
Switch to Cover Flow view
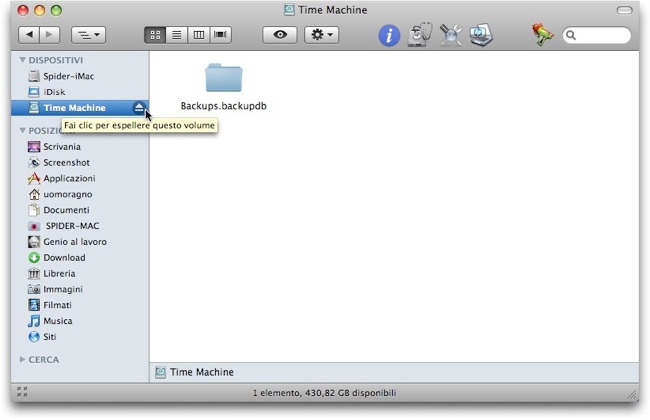(221, 35)
